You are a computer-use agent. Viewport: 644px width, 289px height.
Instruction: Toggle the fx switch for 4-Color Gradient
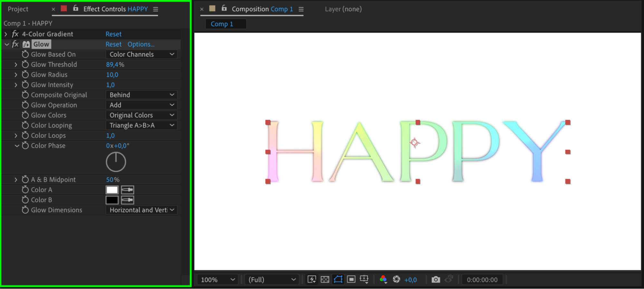pos(15,34)
